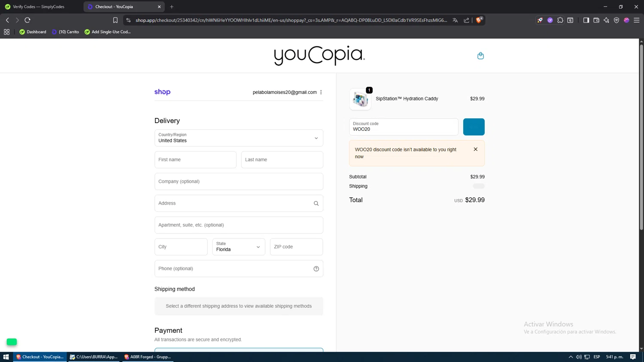This screenshot has width=644, height=362.
Task: Dismiss the WOO20 discount error message
Action: [475, 149]
